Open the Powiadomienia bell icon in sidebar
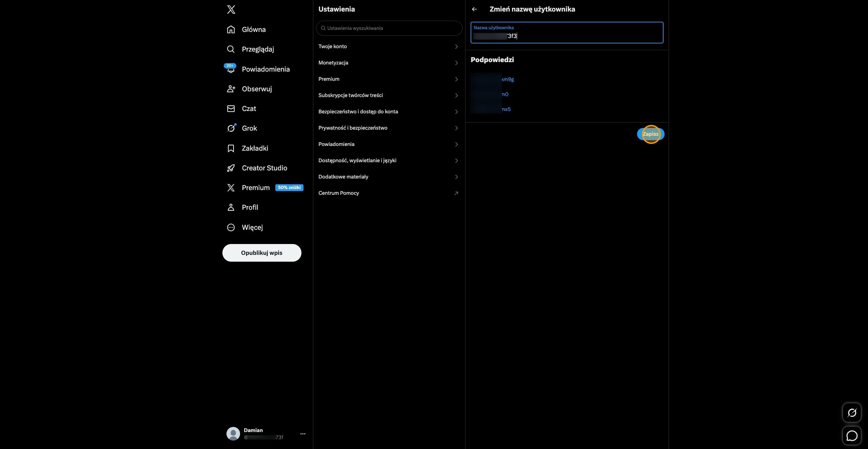Screen dimensions: 868x449 [x=231, y=69]
